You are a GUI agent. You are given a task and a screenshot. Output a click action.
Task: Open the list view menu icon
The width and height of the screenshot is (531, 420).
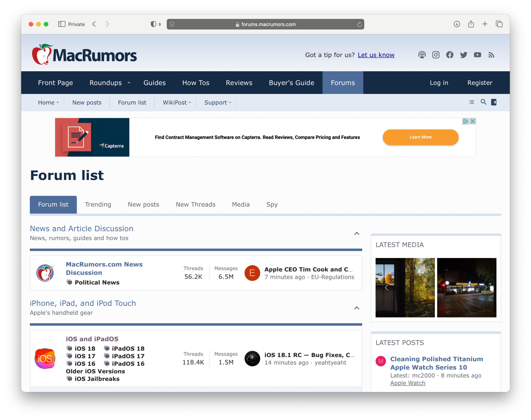point(472,102)
